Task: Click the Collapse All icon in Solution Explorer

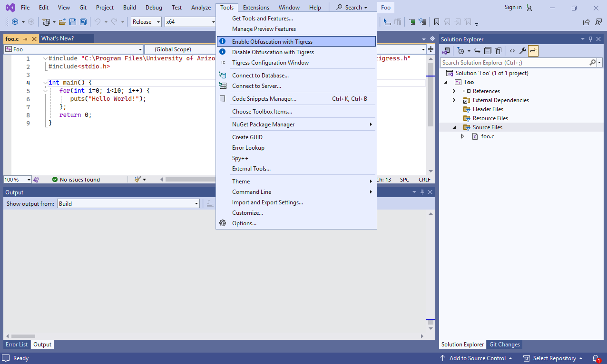Action: (488, 51)
